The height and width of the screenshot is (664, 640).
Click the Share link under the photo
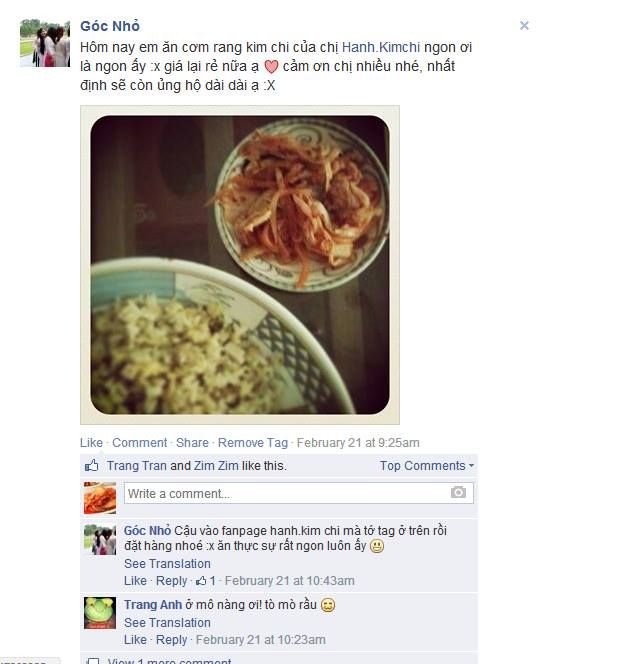pyautogui.click(x=192, y=443)
